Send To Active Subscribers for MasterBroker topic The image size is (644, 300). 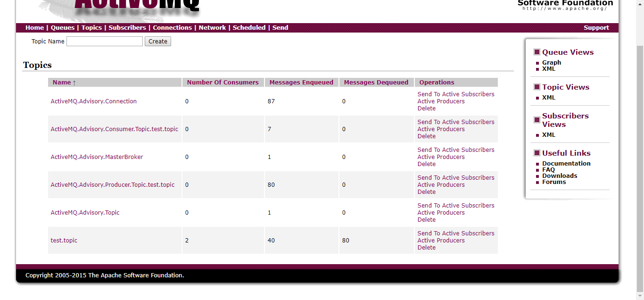point(456,150)
